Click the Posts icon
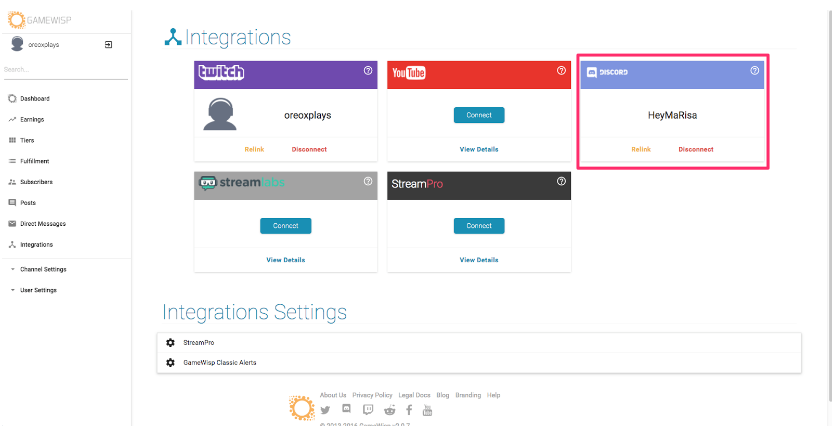Viewport: 832px width, 430px height. coord(12,203)
